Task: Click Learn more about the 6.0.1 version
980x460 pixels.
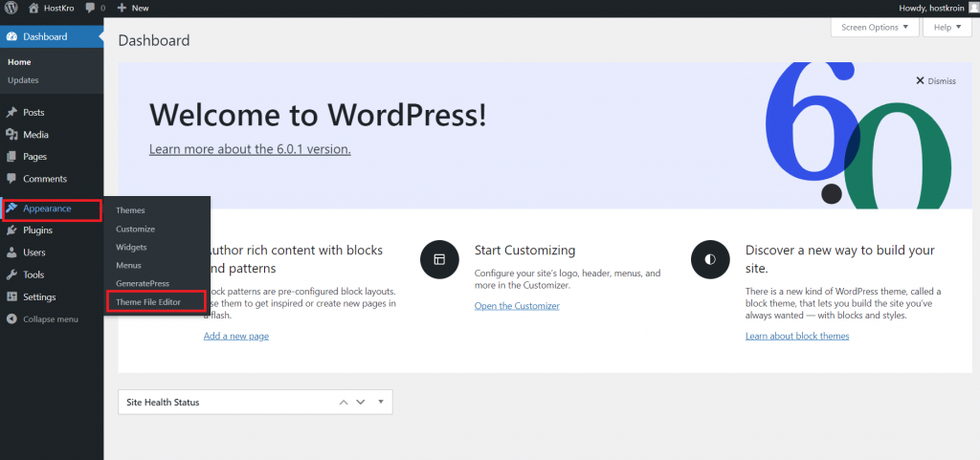Action: [250, 150]
